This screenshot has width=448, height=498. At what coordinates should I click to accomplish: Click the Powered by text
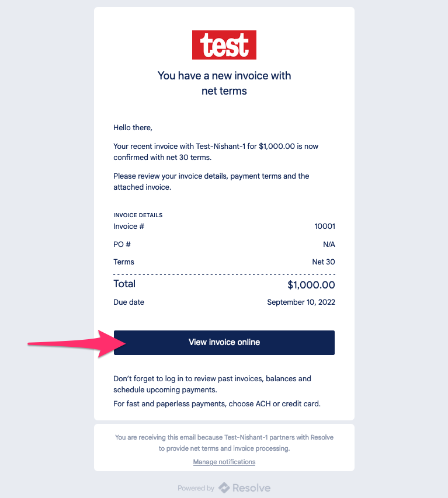196,488
